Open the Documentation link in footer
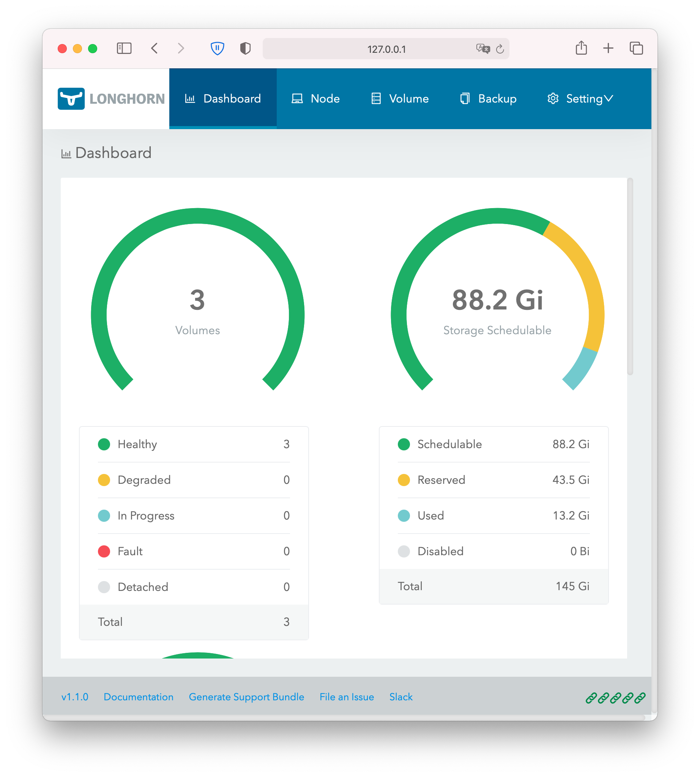This screenshot has width=700, height=777. pyautogui.click(x=139, y=697)
